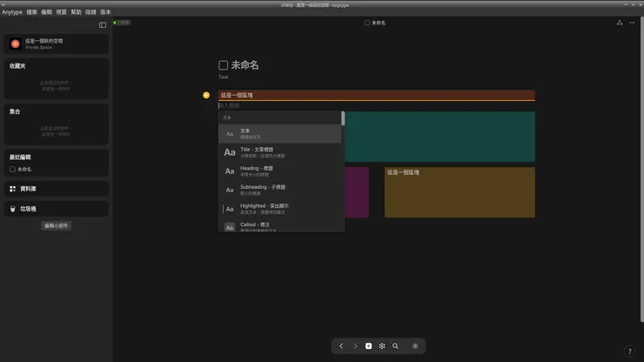Go back with the left arrow
The width and height of the screenshot is (644, 362).
click(x=341, y=346)
